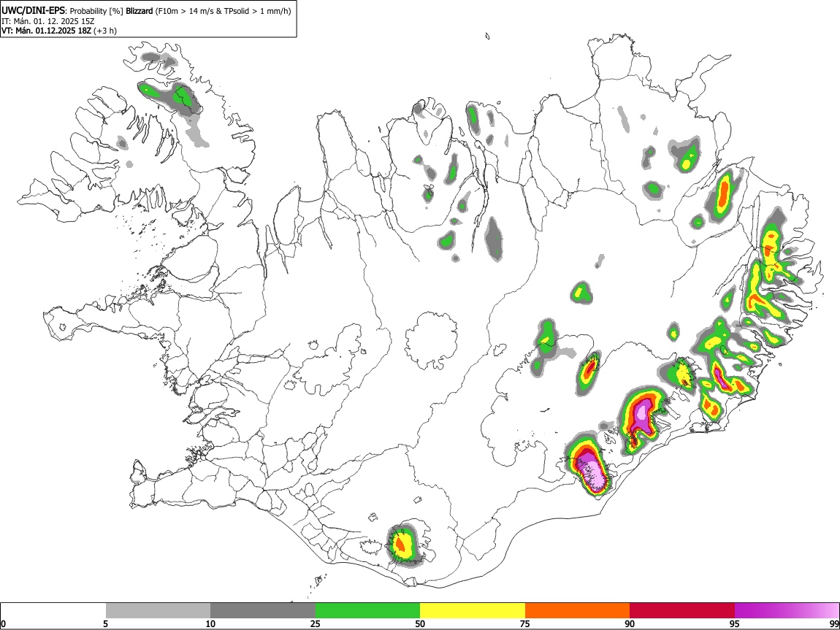This screenshot has height=630, width=840.
Task: Click legend label '75'
Action: (x=525, y=623)
